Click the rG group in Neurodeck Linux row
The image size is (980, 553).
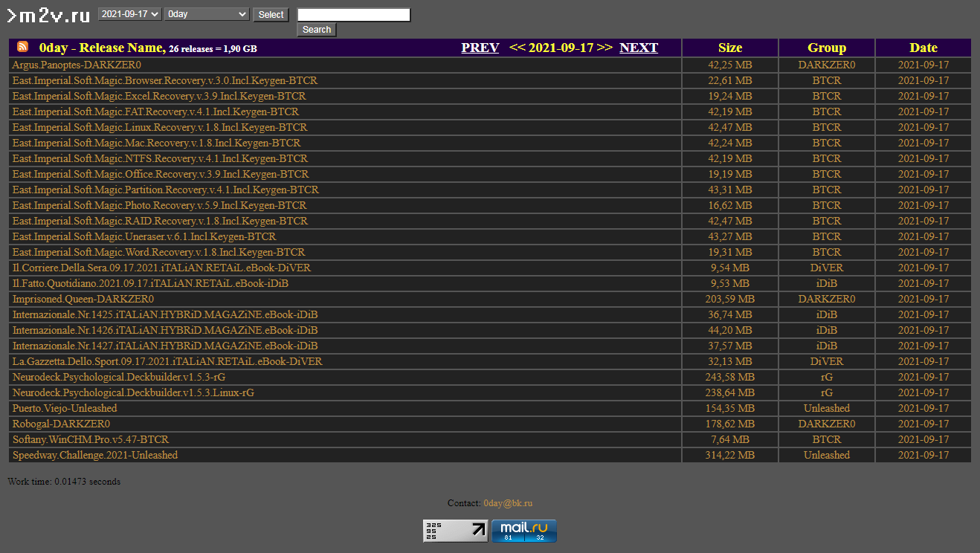tap(827, 392)
